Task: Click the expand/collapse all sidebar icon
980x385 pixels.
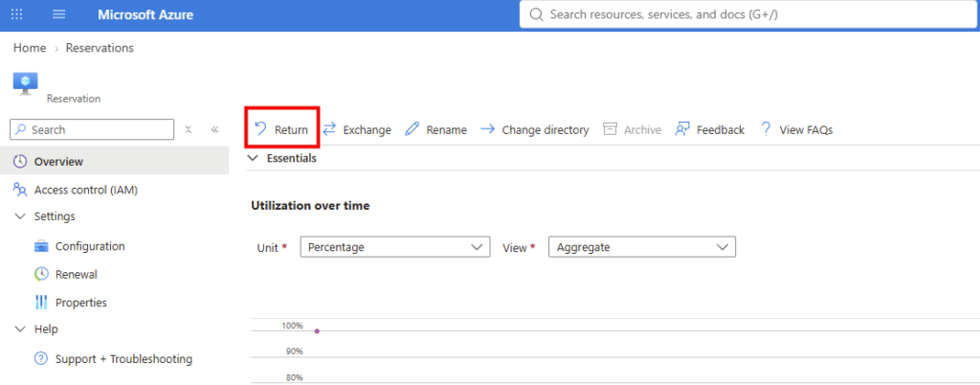Action: click(x=189, y=130)
